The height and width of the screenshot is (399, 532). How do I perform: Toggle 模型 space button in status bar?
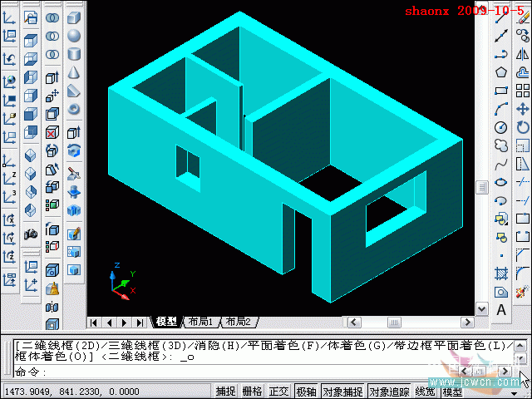452,392
